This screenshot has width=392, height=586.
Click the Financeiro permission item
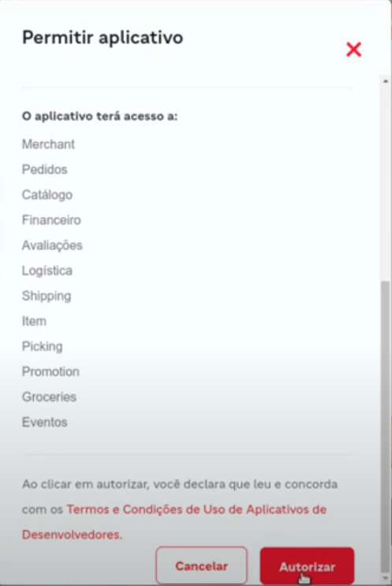51,220
